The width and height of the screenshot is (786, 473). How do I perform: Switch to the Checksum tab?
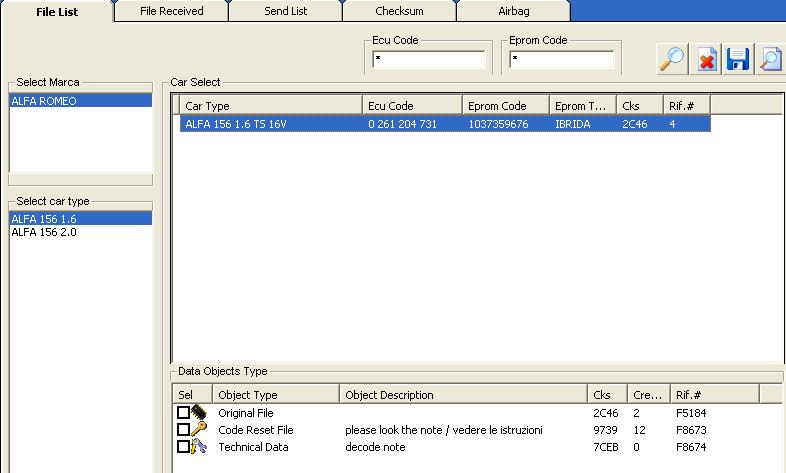point(400,11)
